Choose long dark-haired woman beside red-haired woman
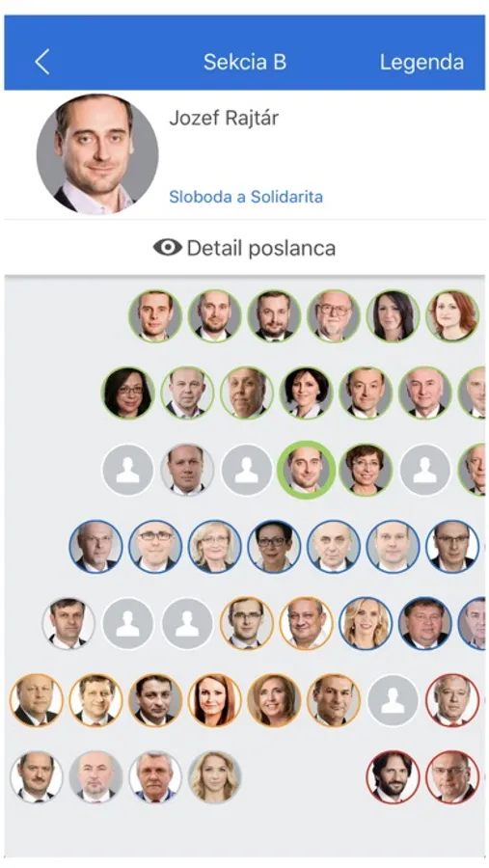 (394, 316)
